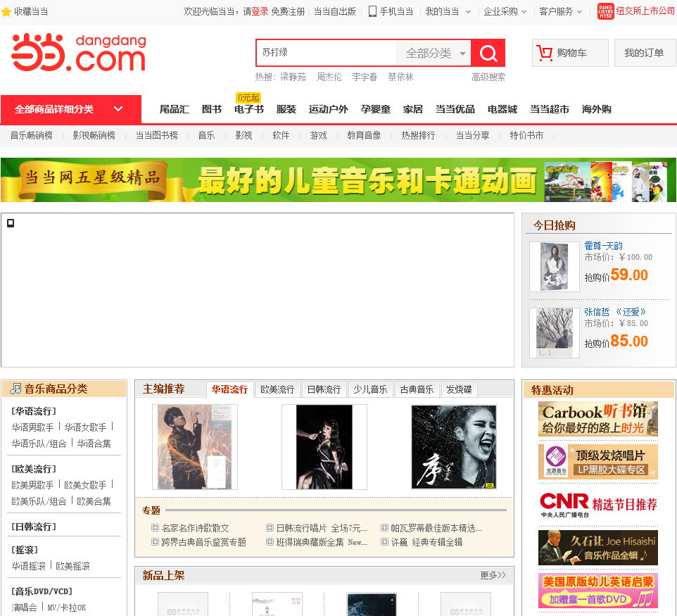The height and width of the screenshot is (616, 677).
Task: Click 帕瓦罗蒂最佳版本精选 topic
Action: (x=436, y=528)
